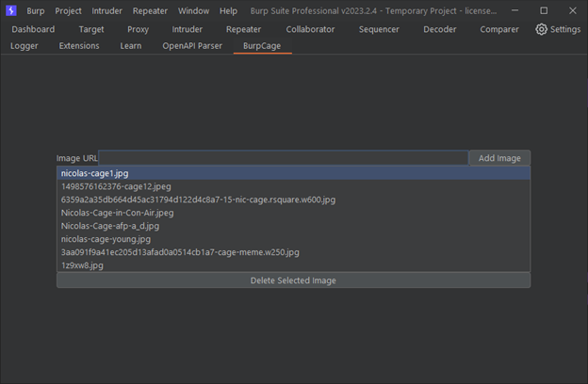Screen dimensions: 588x384
Task: Click the Delete Selected Image button
Action: (x=293, y=280)
